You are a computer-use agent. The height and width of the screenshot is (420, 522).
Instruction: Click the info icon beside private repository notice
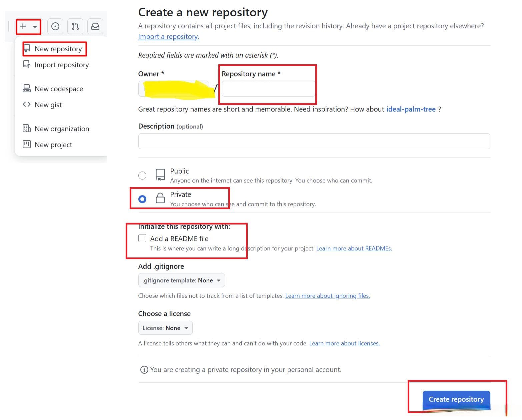tap(144, 370)
